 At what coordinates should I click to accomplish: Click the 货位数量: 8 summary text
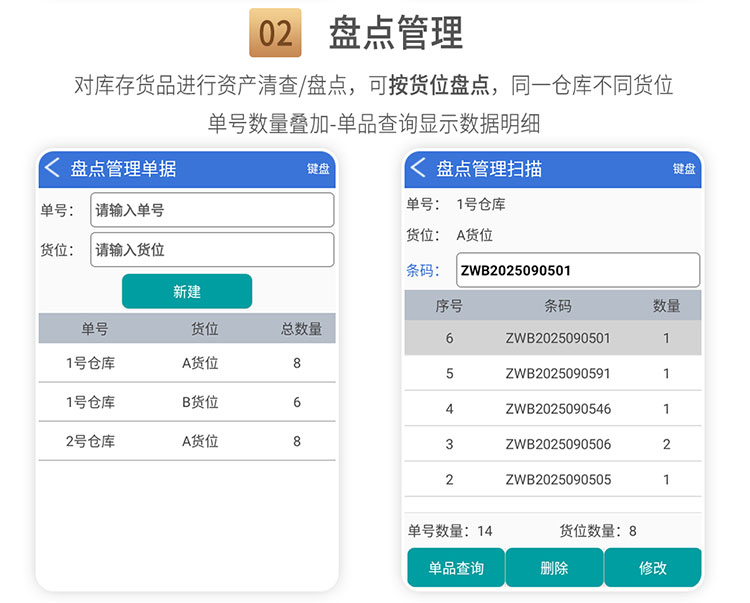tap(598, 531)
